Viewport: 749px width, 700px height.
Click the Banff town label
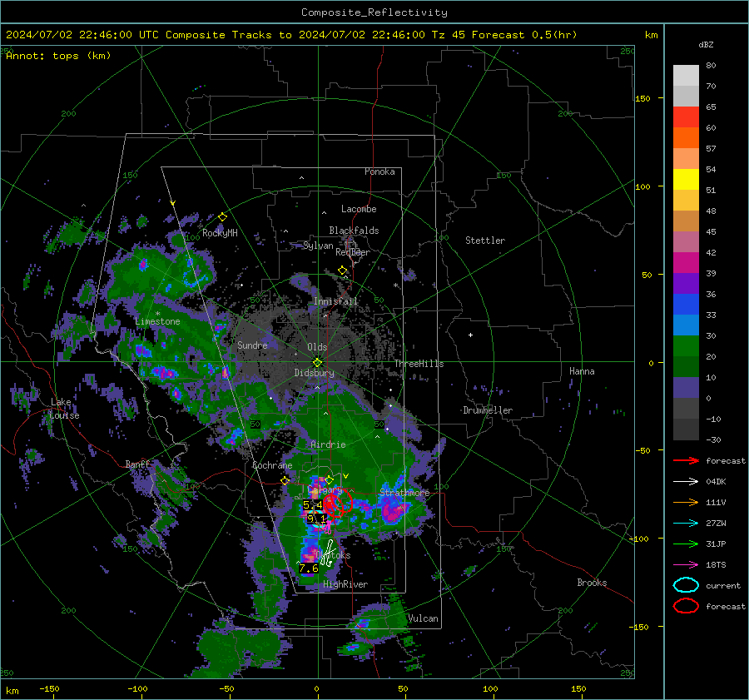(x=138, y=464)
